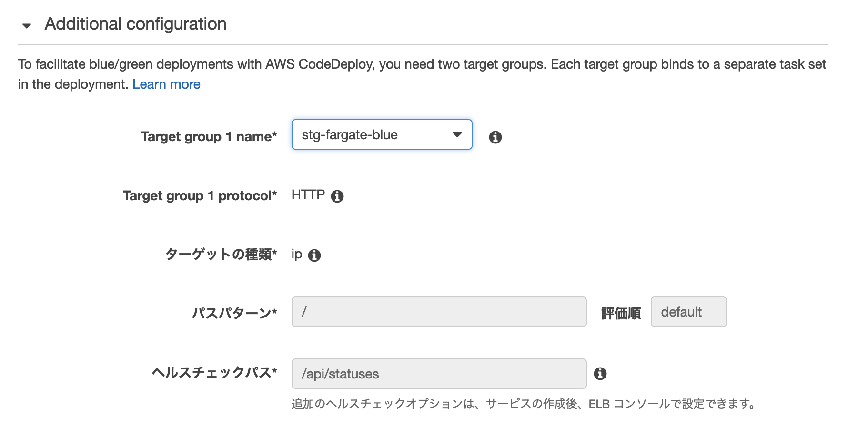The width and height of the screenshot is (868, 429).
Task: Click the パスパターン input field
Action: tap(439, 312)
